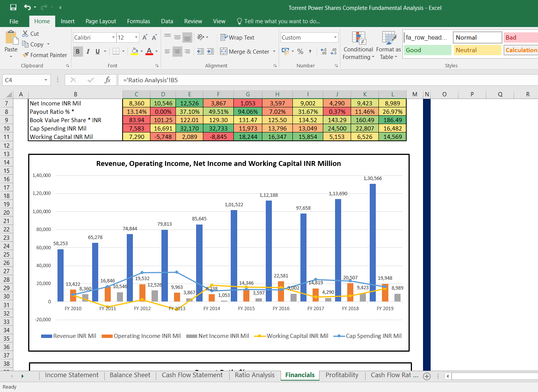This screenshot has width=538, height=392.
Task: Click the Paste clipboard icon
Action: click(x=11, y=38)
